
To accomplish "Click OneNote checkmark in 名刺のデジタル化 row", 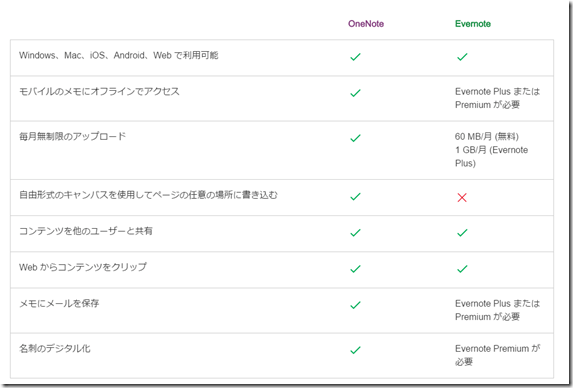I will (356, 350).
